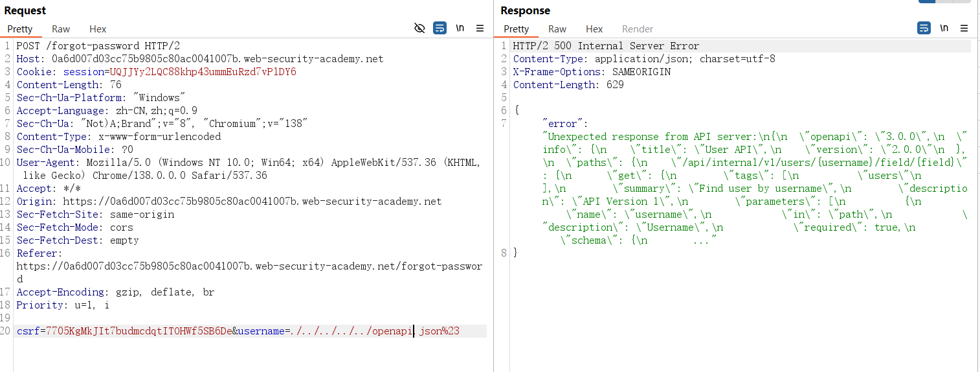Click the Referer URL ending in /forgot-passwor
The width and height of the screenshot is (980, 372).
249,266
